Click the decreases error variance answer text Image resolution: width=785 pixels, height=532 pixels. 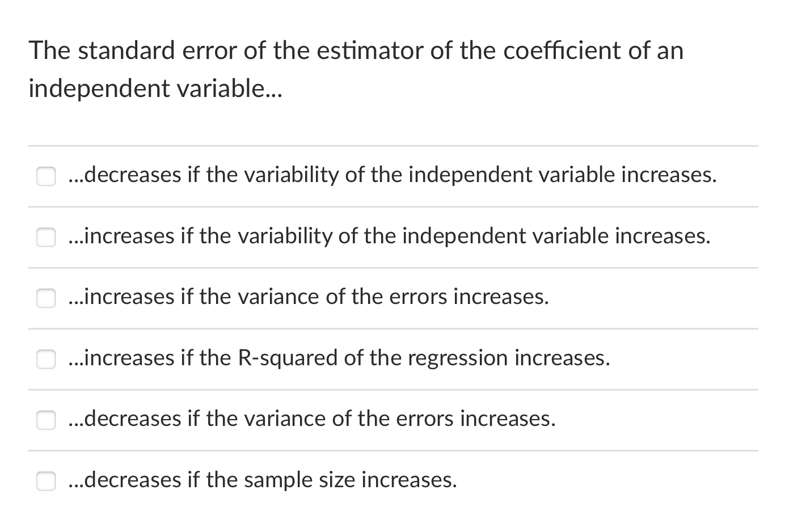(x=311, y=419)
